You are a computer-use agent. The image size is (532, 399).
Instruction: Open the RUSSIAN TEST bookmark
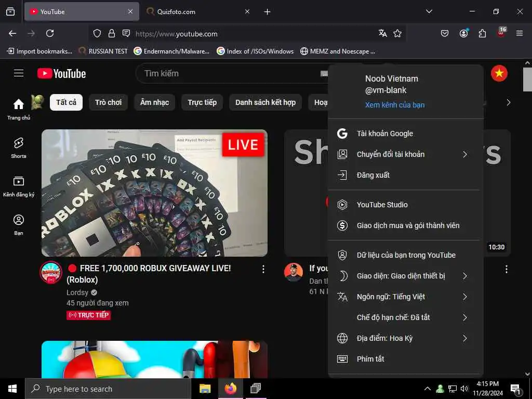103,51
